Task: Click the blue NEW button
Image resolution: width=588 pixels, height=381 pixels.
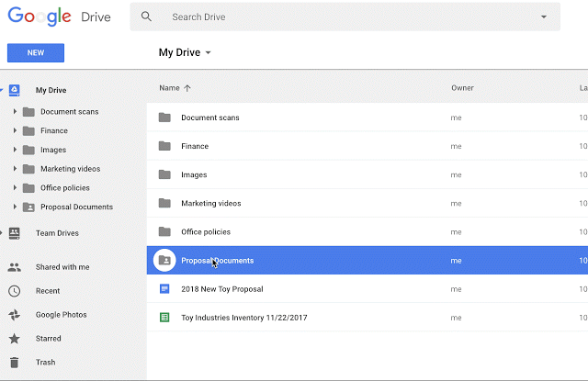Action: click(35, 52)
